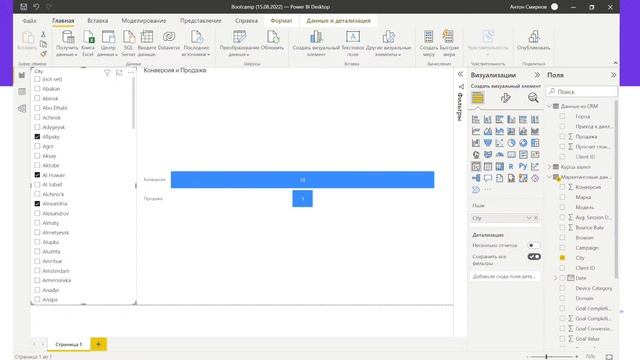This screenshot has height=360, width=640.
Task: Tick the Campaign field checkbox
Action: tap(562, 248)
